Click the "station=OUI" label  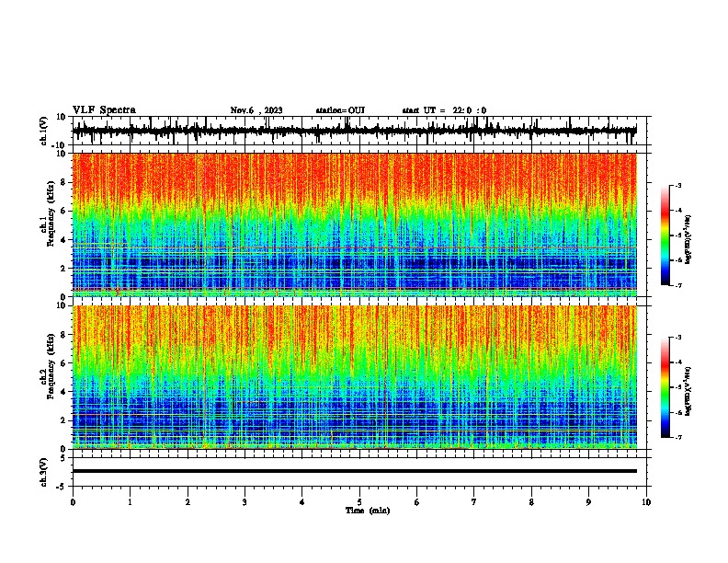coord(340,110)
